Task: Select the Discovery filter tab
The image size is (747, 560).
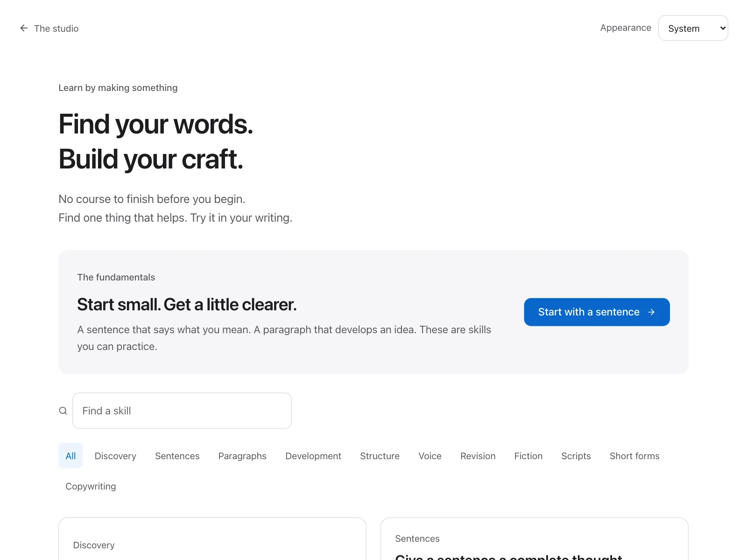Action: pos(115,456)
